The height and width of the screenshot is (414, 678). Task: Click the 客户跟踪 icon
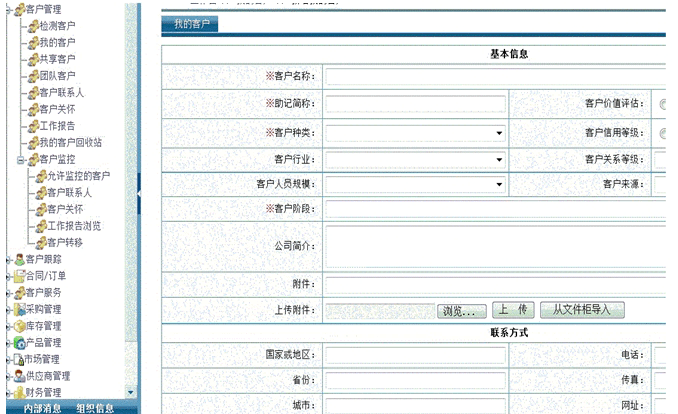coord(19,259)
